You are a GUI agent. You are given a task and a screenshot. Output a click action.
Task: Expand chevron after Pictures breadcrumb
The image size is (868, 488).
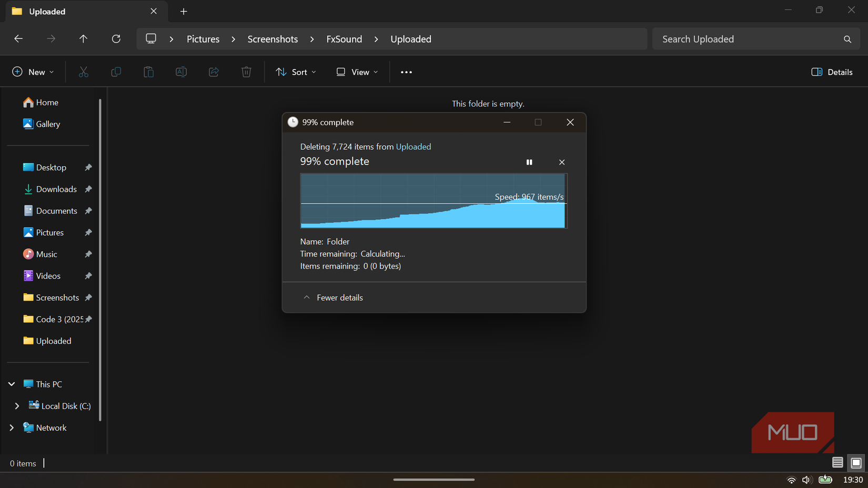coord(234,39)
